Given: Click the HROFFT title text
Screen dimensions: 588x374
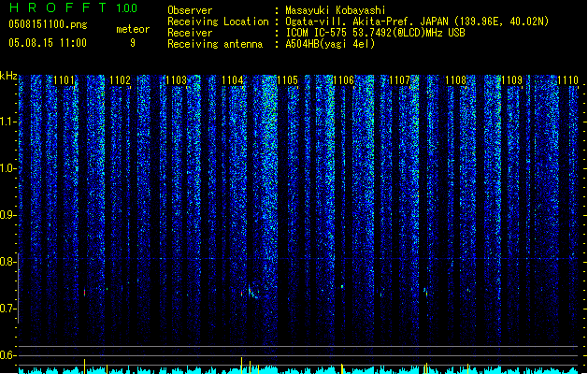Looking at the screenshot, I should (58, 7).
